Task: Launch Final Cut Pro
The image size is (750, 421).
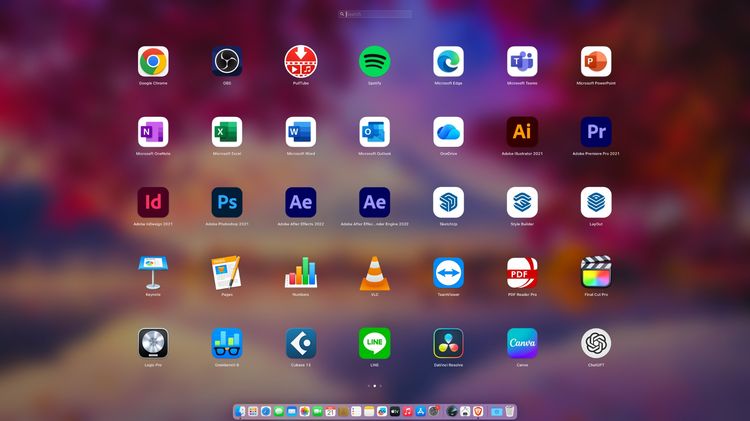Action: pyautogui.click(x=596, y=272)
